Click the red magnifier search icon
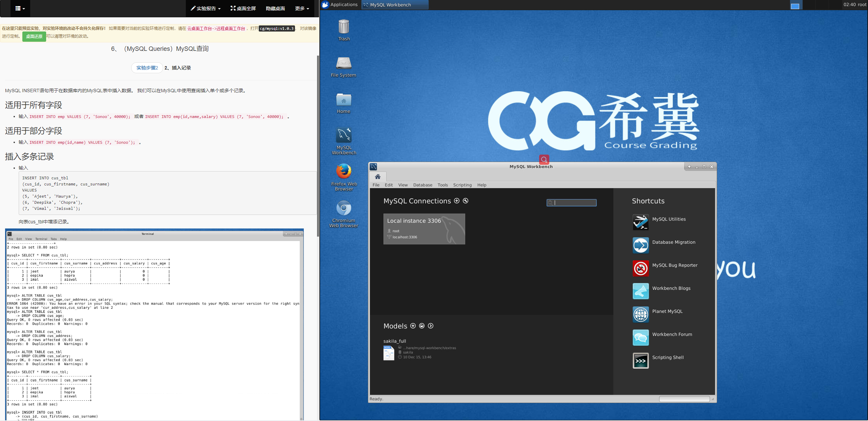The width and height of the screenshot is (868, 421). 544,159
